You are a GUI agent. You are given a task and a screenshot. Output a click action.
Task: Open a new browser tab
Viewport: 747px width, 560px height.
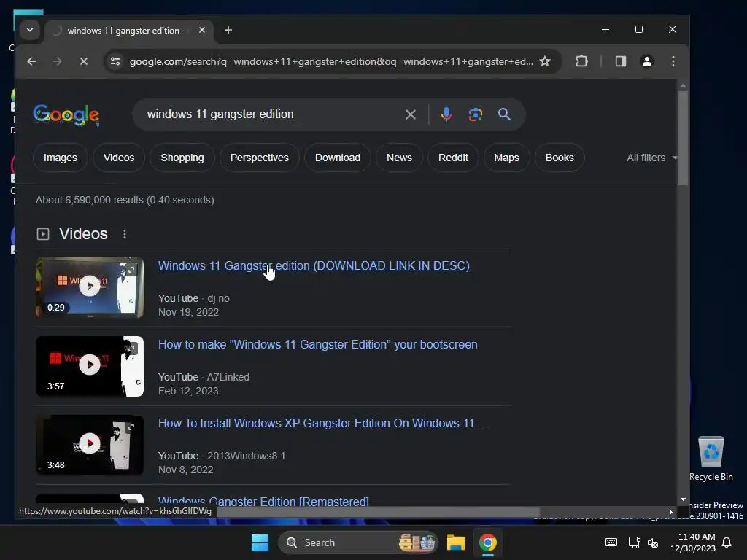(x=228, y=30)
